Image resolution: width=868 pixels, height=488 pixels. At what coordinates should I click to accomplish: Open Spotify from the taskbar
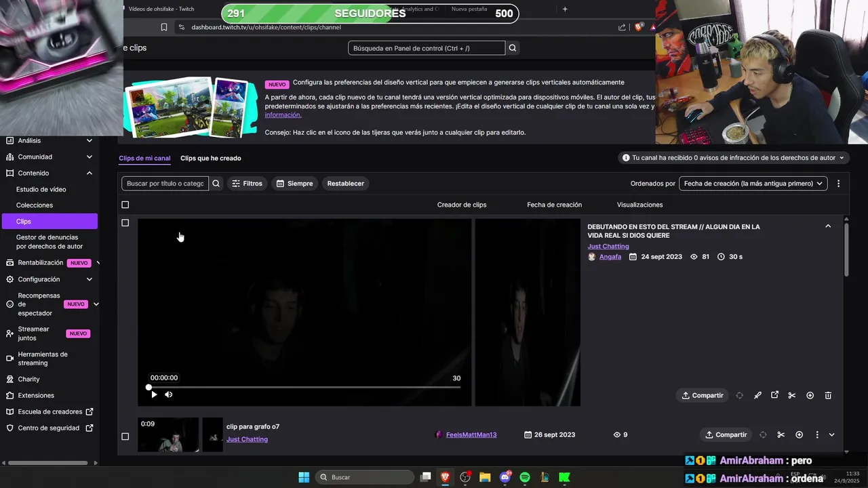[x=525, y=477]
